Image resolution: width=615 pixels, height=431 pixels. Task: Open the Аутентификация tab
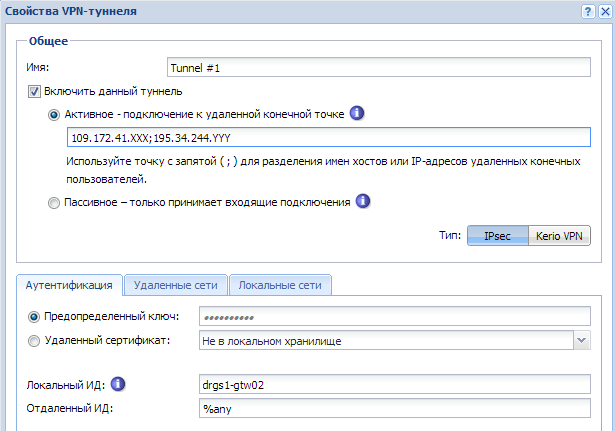click(70, 285)
